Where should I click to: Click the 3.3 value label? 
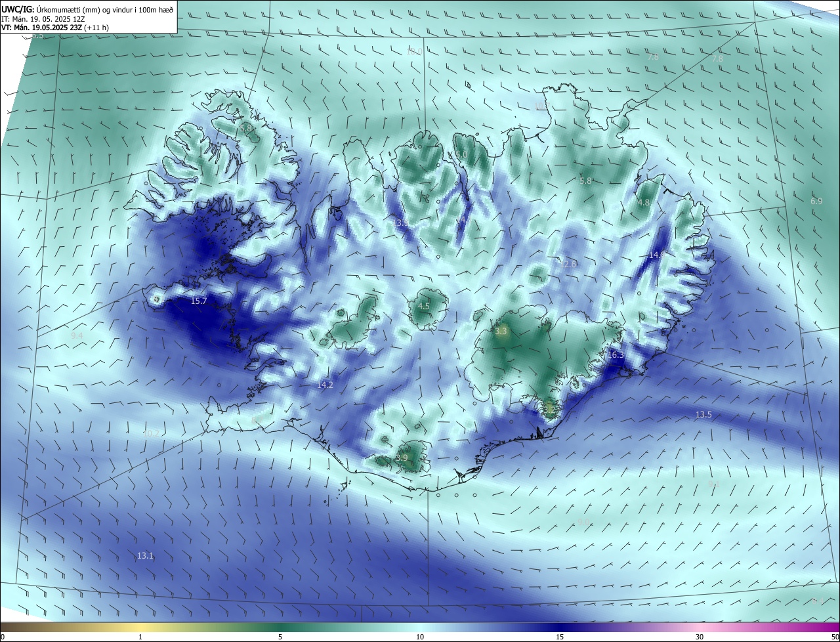[501, 332]
